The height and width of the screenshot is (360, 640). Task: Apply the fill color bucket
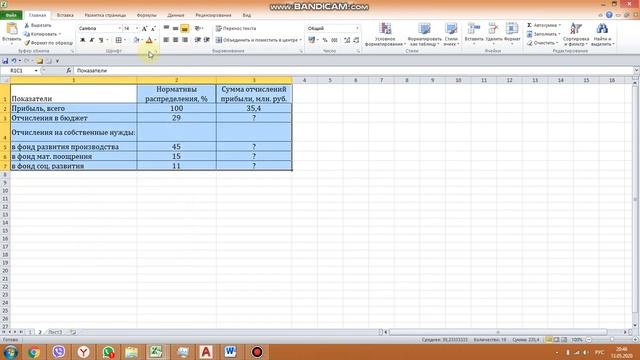coord(136,40)
